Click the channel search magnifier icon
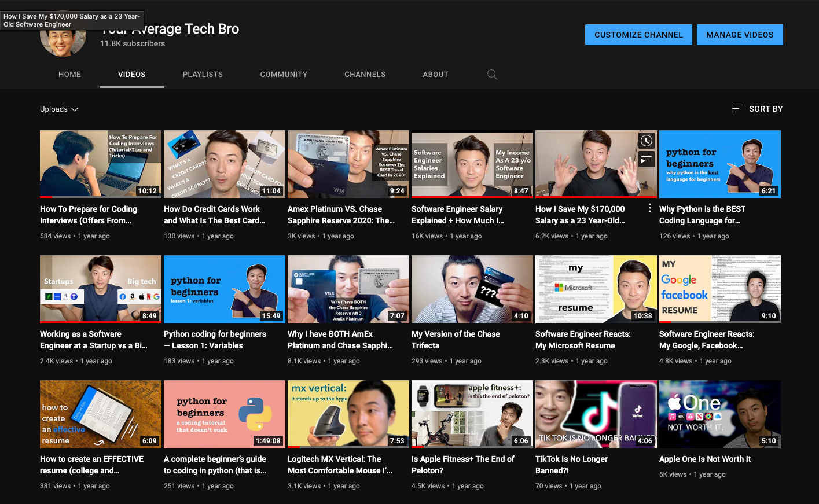The height and width of the screenshot is (504, 819). (x=493, y=75)
